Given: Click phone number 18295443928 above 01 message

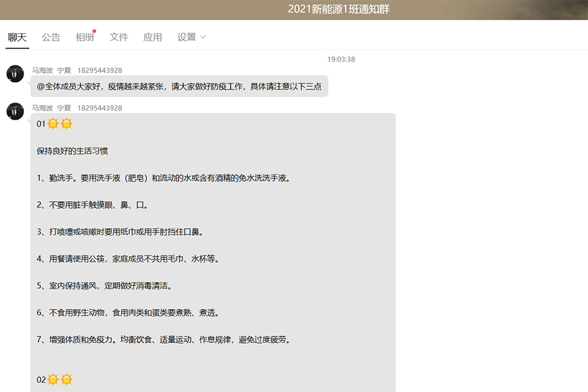Looking at the screenshot, I should click(99, 108).
